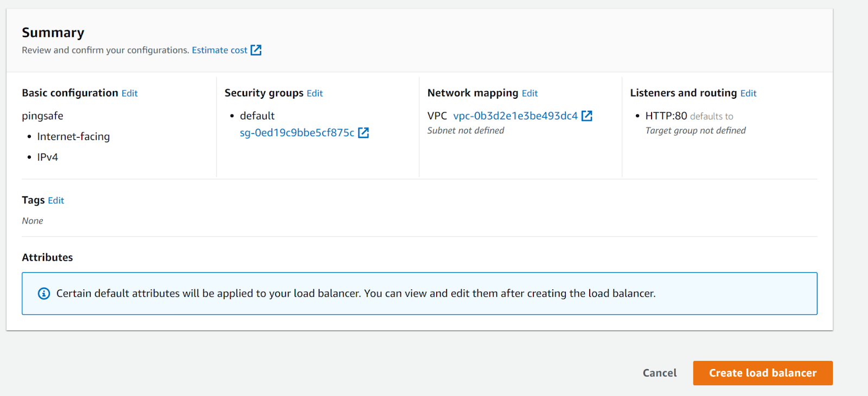Click the default security group name
The width and height of the screenshot is (868, 396).
click(x=257, y=116)
